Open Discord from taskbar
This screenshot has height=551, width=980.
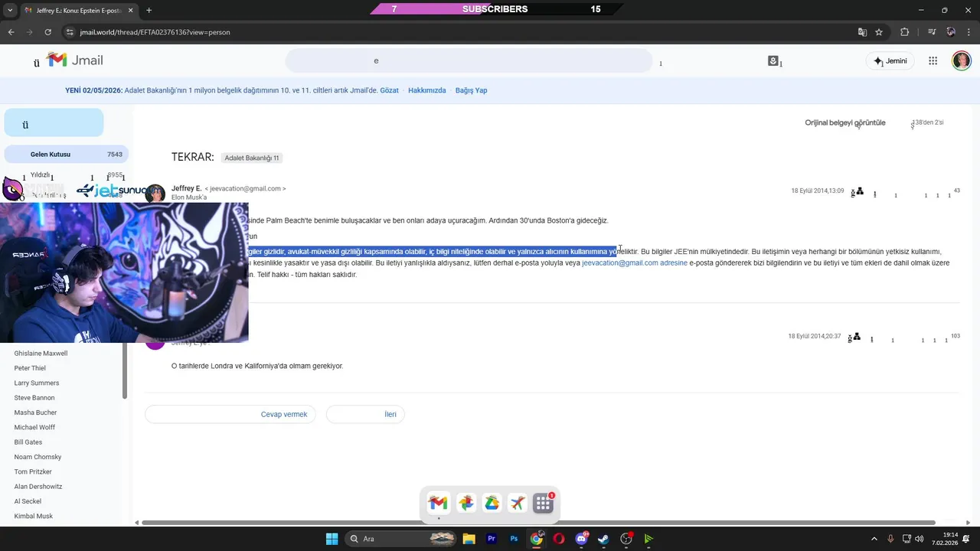(582, 539)
